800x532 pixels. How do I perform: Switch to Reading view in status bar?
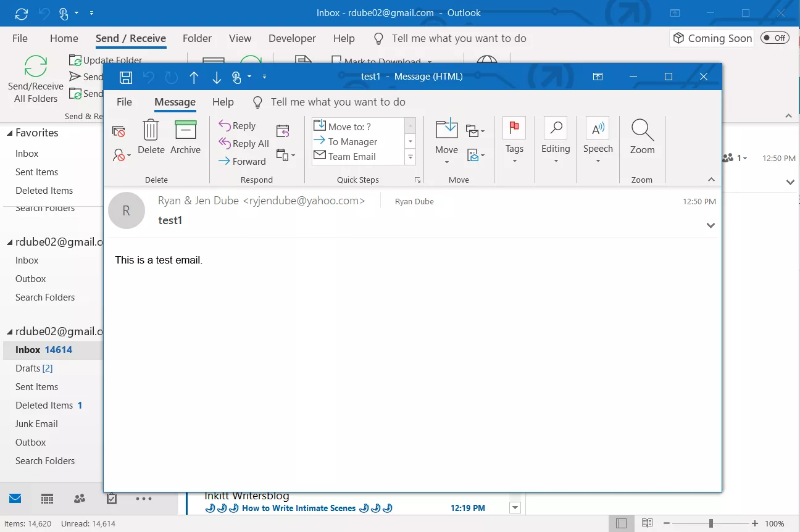647,523
